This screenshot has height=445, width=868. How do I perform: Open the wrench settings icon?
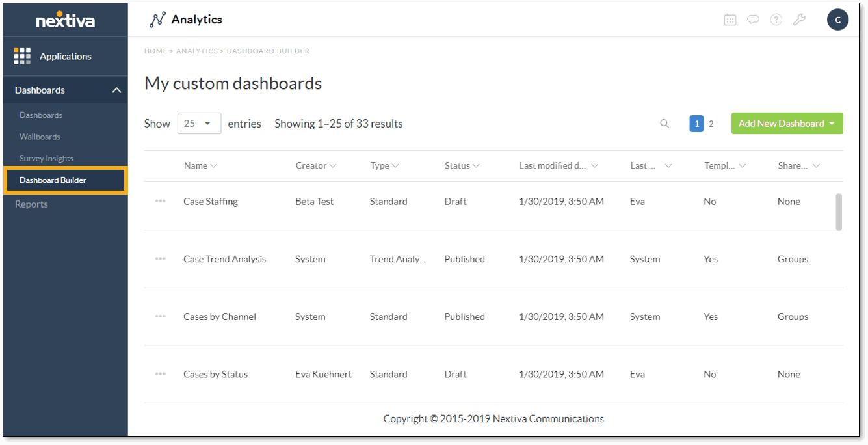click(799, 20)
